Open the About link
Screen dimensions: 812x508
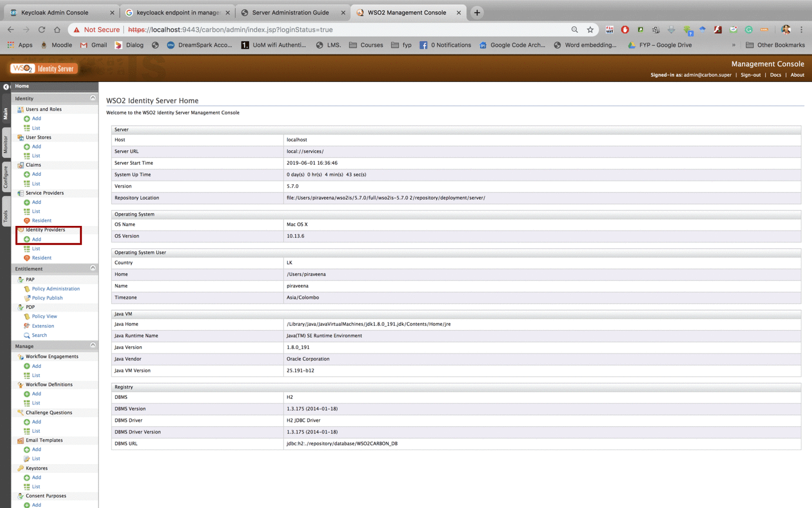click(797, 75)
